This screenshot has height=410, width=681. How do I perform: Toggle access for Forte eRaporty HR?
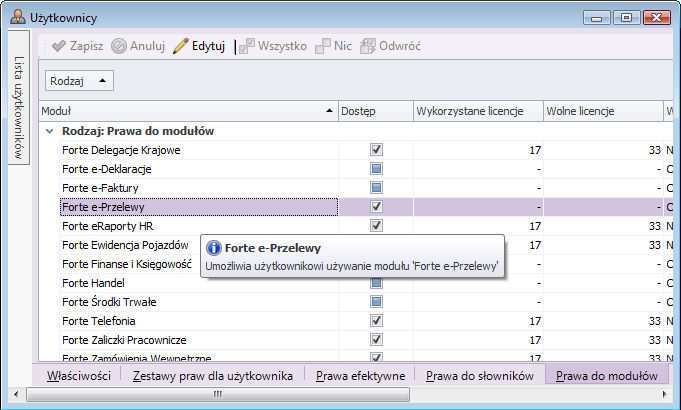tap(376, 226)
